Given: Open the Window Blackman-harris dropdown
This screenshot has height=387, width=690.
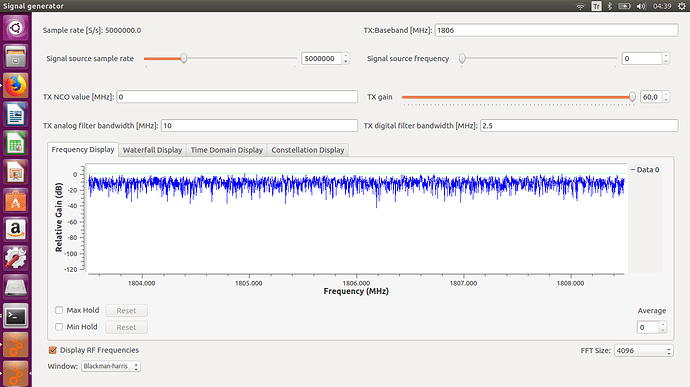Looking at the screenshot, I should pos(111,366).
